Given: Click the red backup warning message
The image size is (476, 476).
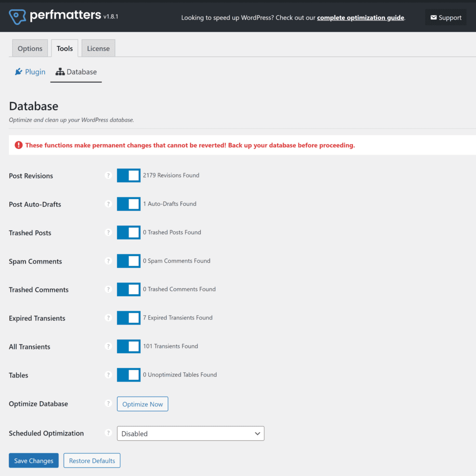Looking at the screenshot, I should coord(190,145).
